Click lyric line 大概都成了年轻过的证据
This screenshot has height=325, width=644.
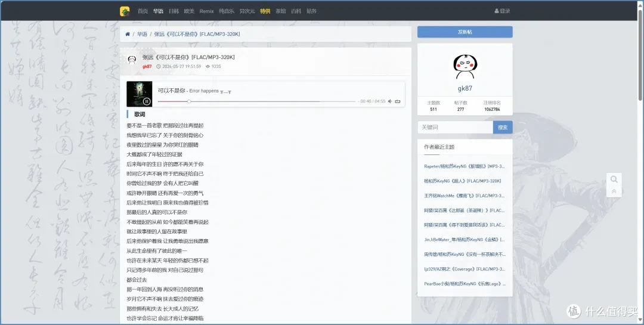154,154
